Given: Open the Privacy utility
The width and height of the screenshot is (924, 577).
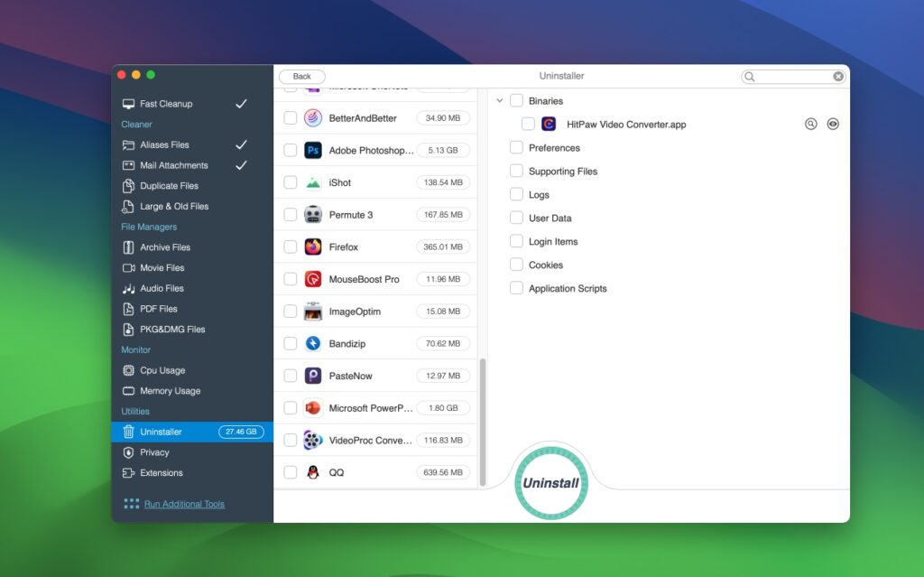Looking at the screenshot, I should tap(155, 452).
